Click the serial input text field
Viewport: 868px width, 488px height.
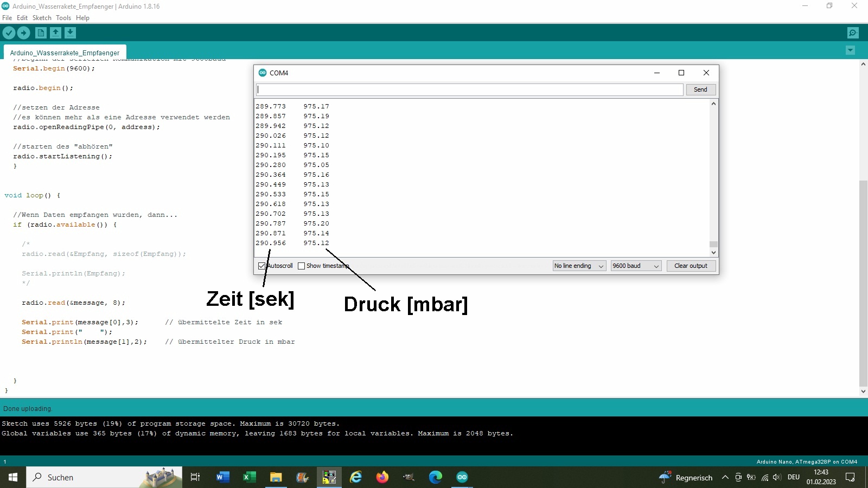click(x=469, y=89)
